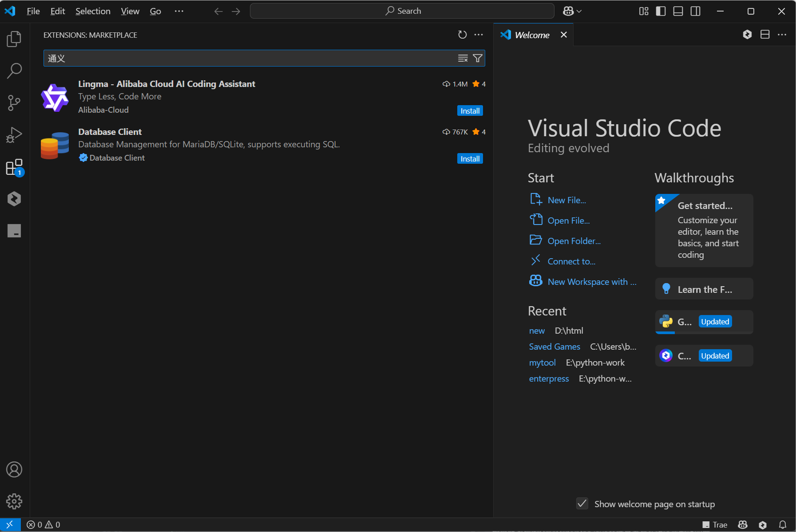Viewport: 796px width, 532px height.
Task: Click the Search command center box
Action: pos(402,11)
